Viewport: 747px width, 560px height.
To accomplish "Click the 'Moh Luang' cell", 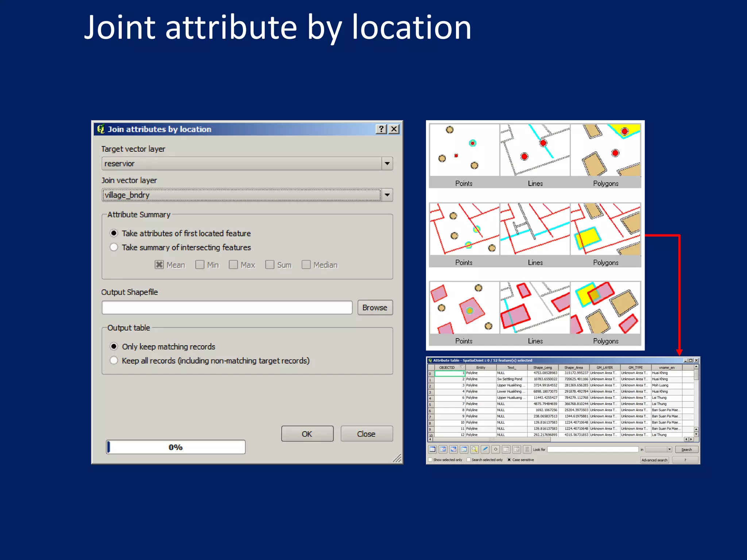I will point(667,385).
